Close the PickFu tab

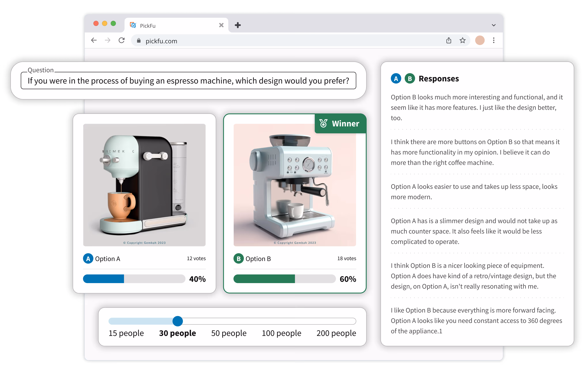click(221, 25)
